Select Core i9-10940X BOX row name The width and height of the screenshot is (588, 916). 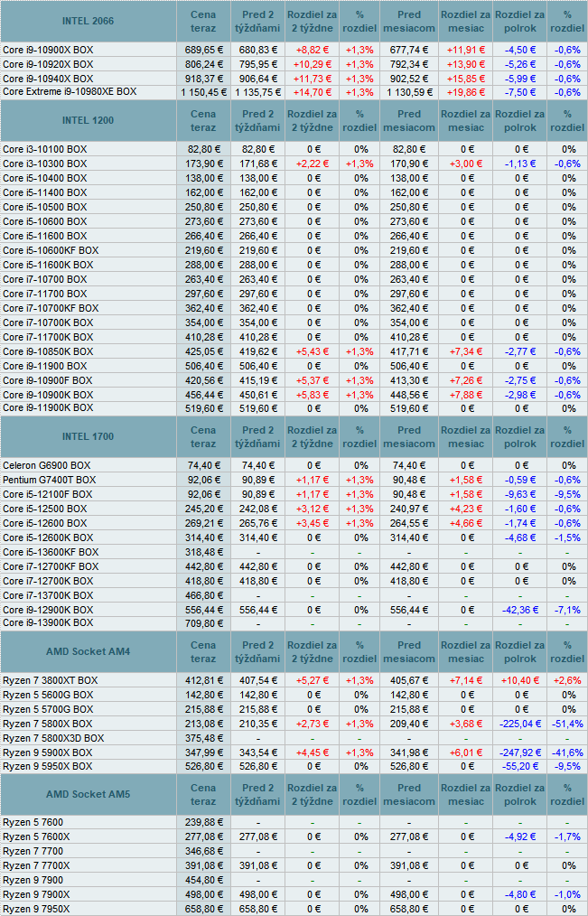pos(48,79)
